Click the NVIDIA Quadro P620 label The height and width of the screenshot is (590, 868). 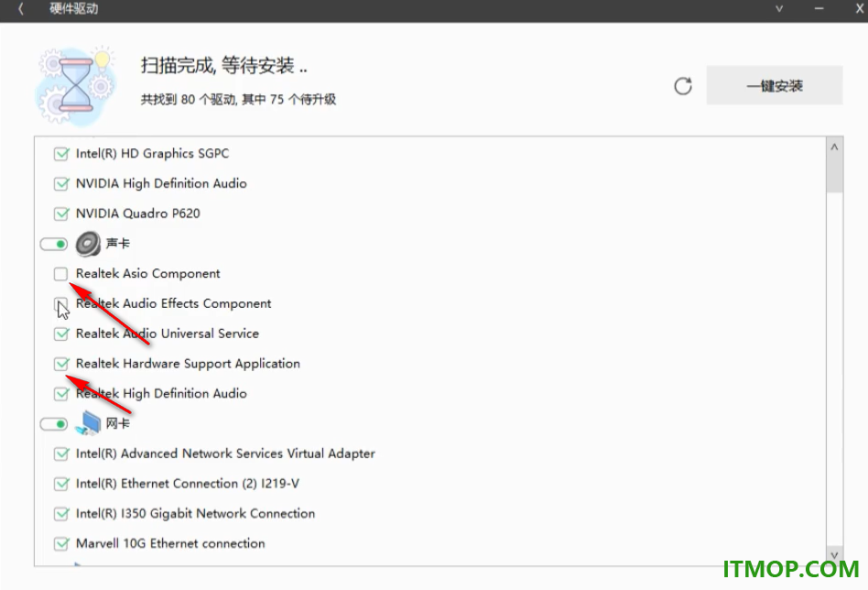138,213
